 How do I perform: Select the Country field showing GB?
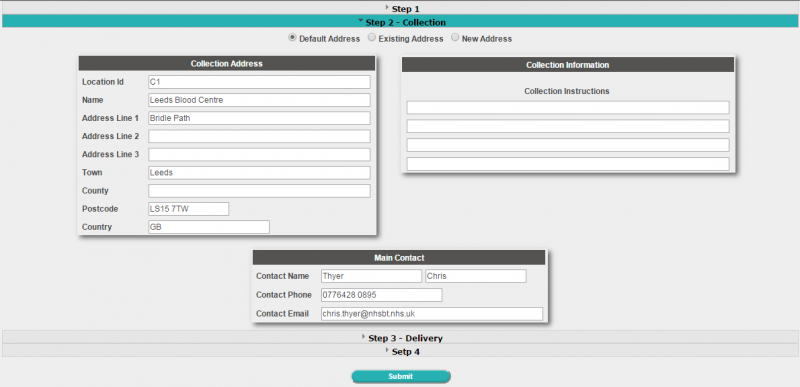click(x=209, y=227)
